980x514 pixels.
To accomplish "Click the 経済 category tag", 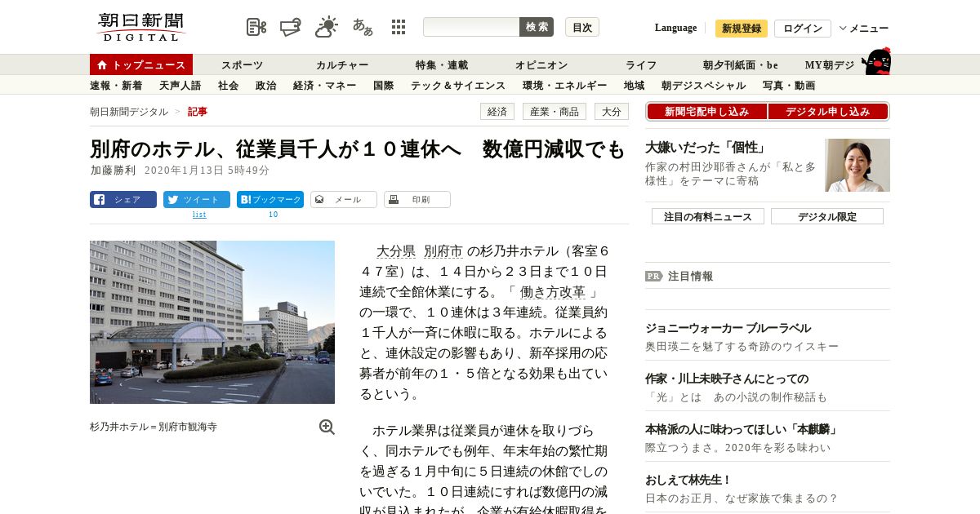I will coord(497,112).
